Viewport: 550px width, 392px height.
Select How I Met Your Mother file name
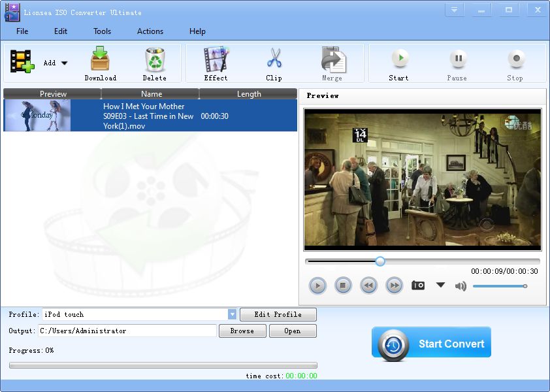coord(148,116)
